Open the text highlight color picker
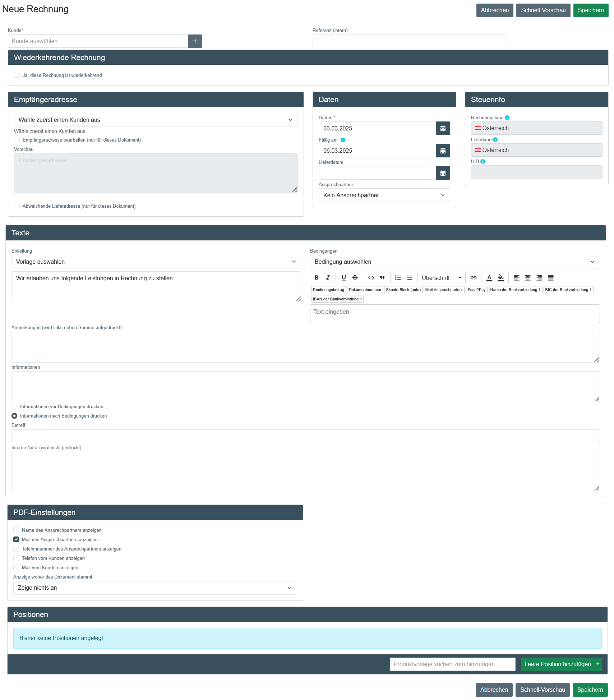The image size is (614, 700). 501,278
